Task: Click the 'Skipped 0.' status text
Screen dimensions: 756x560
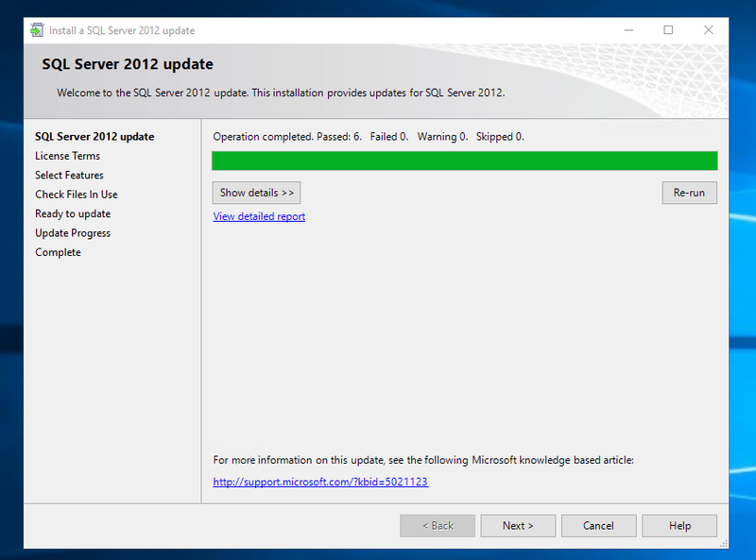Action: pyautogui.click(x=500, y=137)
